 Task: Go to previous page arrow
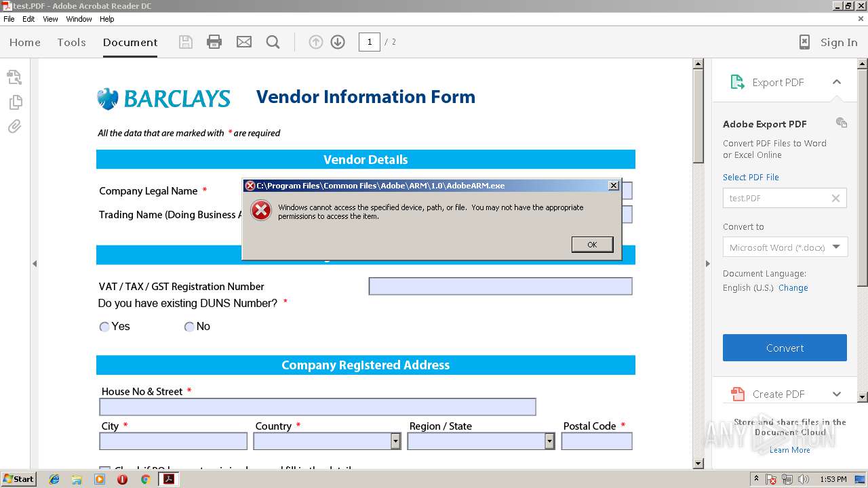(316, 42)
